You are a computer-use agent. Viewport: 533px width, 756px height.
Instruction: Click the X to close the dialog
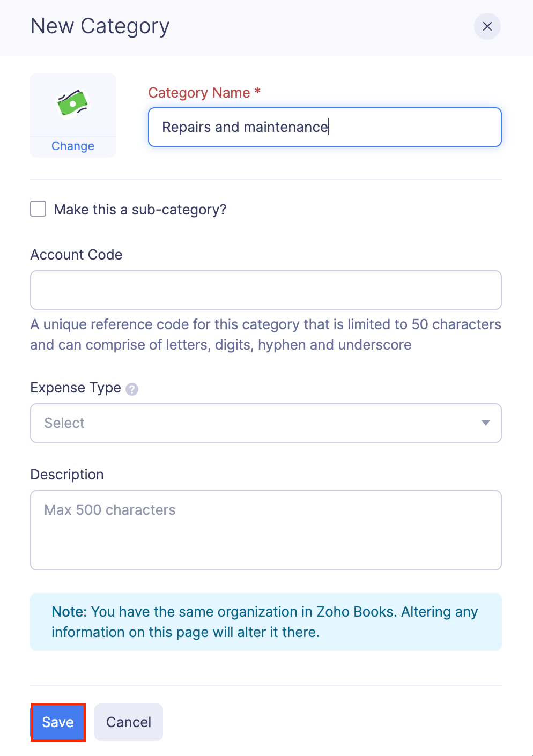487,26
